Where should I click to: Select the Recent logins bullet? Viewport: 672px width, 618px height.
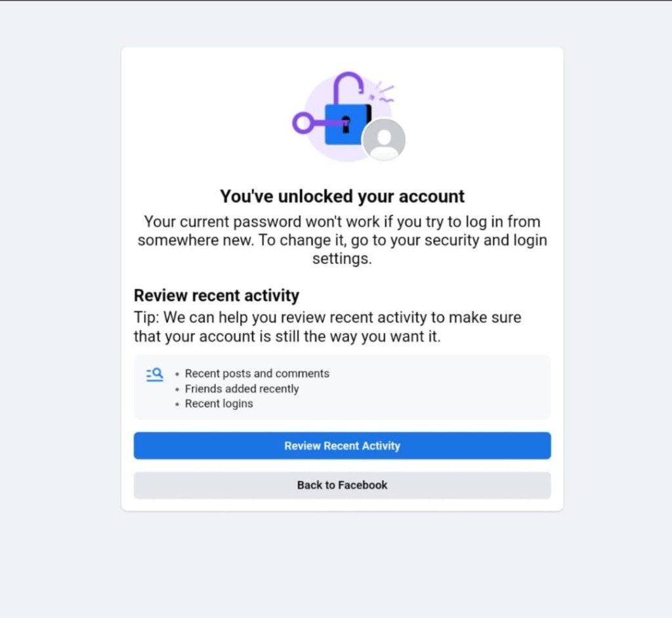219,403
